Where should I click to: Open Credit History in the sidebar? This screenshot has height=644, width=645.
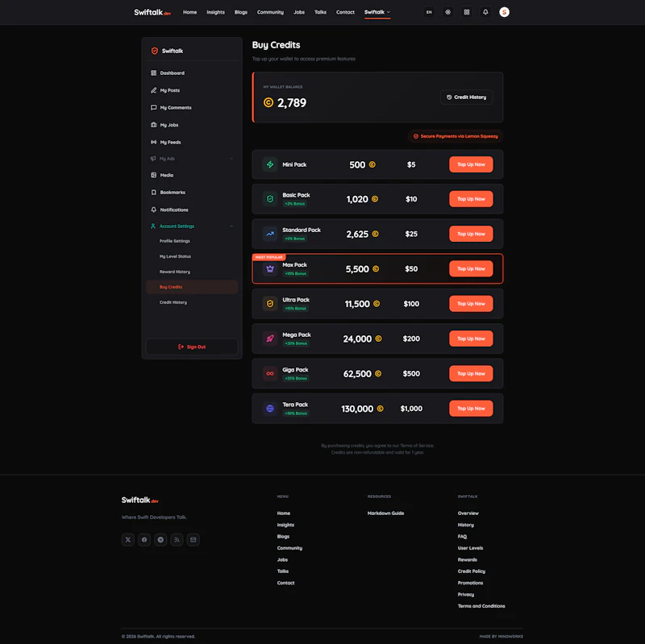[x=192, y=302]
